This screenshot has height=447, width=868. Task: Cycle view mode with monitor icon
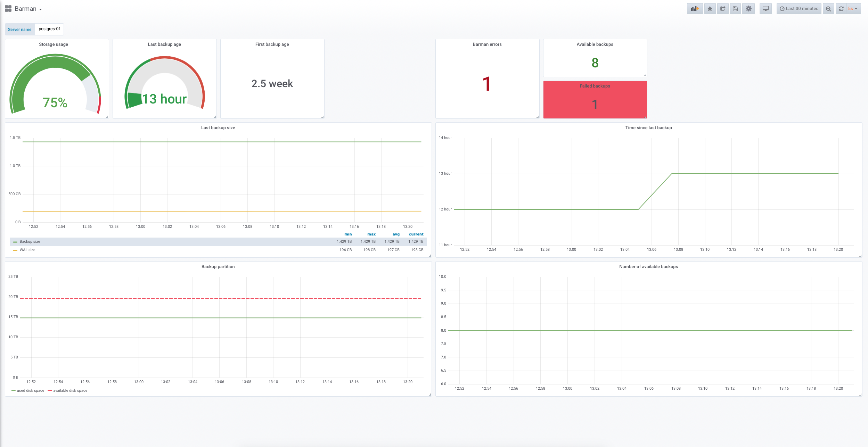765,9
